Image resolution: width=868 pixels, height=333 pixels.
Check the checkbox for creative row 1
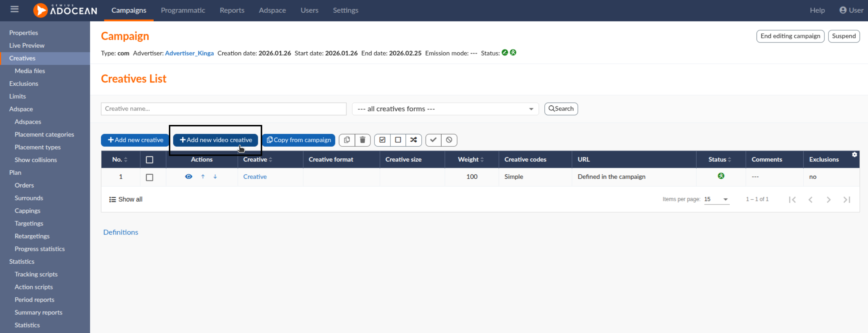click(x=149, y=177)
